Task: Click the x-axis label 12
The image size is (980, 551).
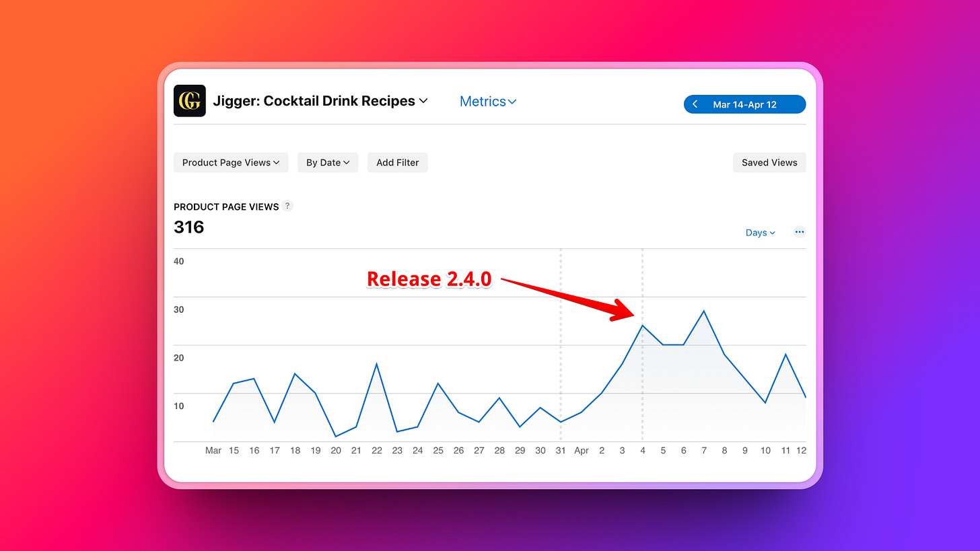Action: tap(802, 451)
